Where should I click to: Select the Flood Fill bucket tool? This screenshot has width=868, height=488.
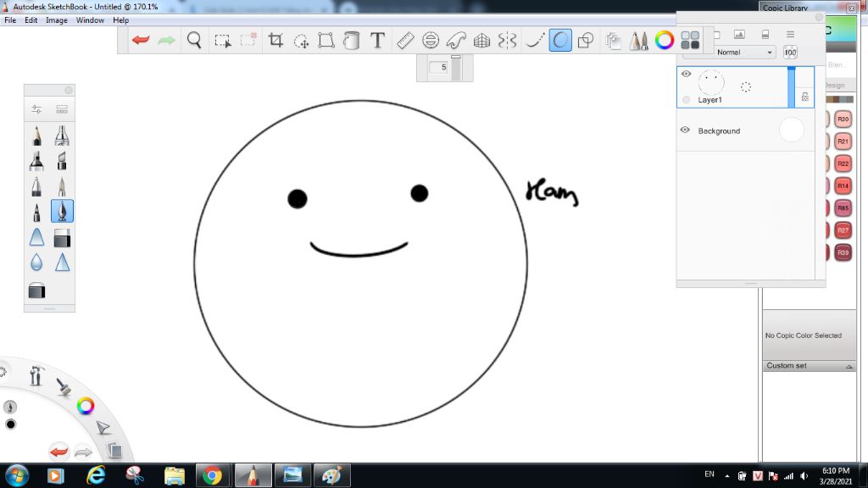click(351, 40)
